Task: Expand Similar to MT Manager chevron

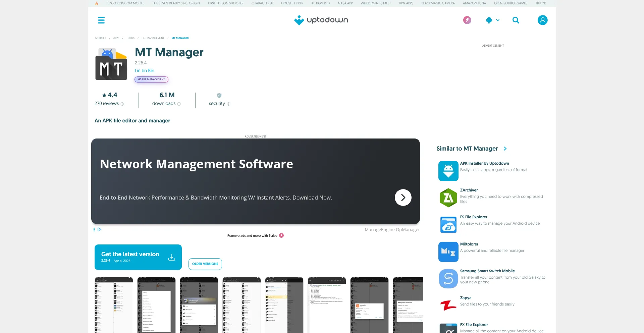Action: 505,149
